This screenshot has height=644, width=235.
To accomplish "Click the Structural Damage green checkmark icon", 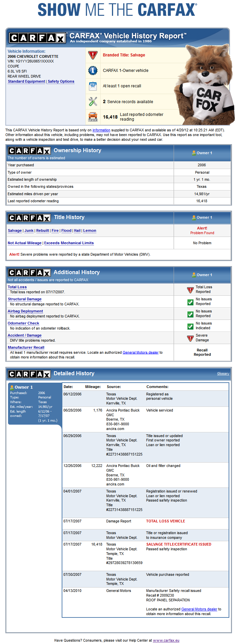I will point(190,302).
